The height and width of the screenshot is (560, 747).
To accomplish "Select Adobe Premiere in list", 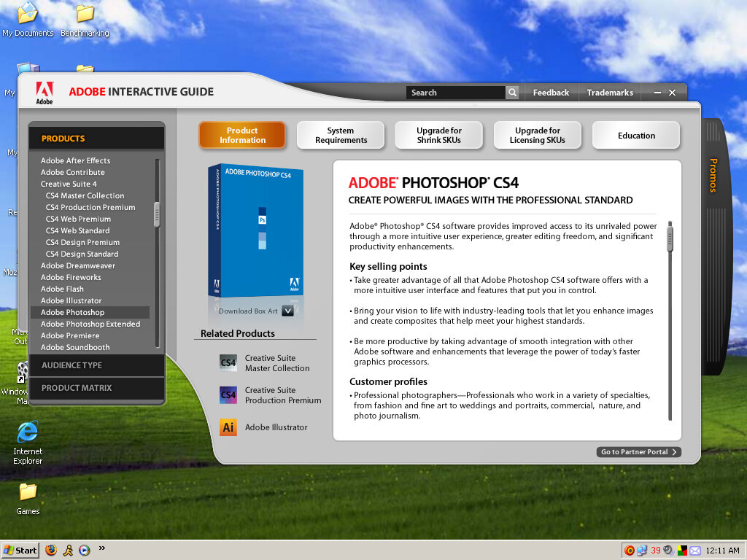I will point(70,335).
